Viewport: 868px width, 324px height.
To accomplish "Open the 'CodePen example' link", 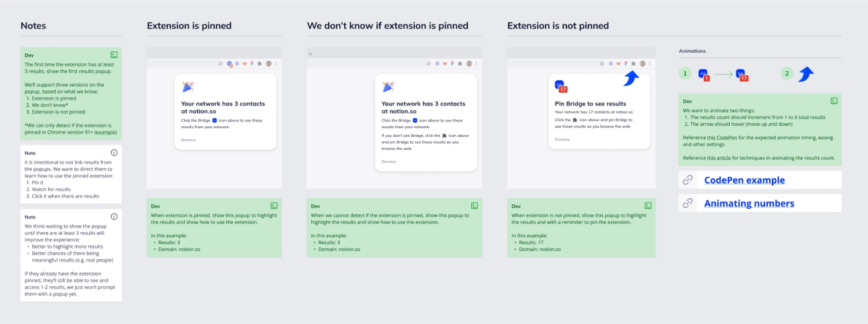I will click(x=744, y=180).
